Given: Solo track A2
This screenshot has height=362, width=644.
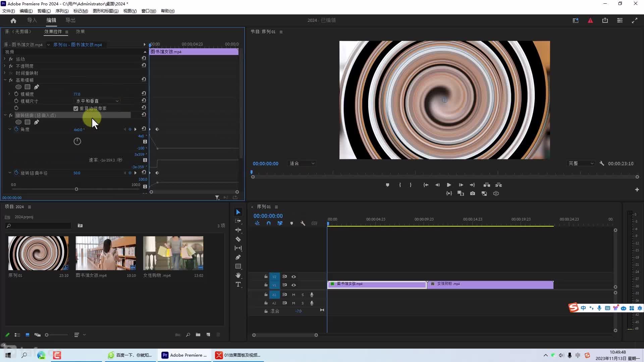Looking at the screenshot, I should pos(303,303).
